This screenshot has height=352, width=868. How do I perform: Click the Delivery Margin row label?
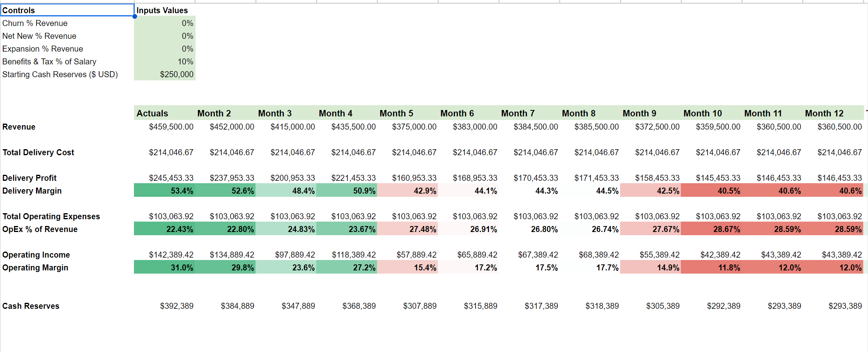click(x=32, y=191)
